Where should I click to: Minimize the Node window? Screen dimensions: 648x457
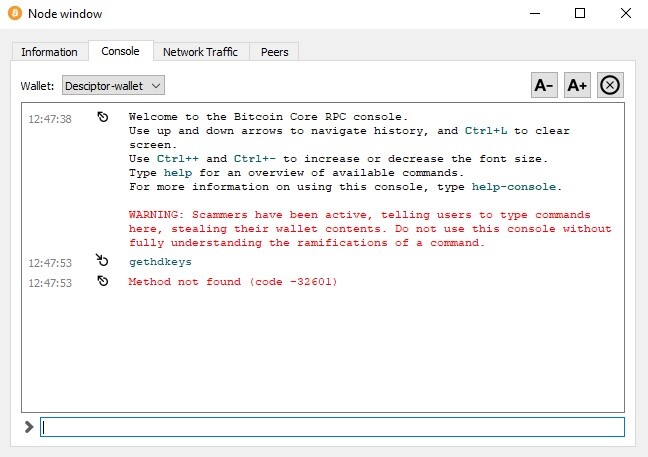click(x=535, y=13)
